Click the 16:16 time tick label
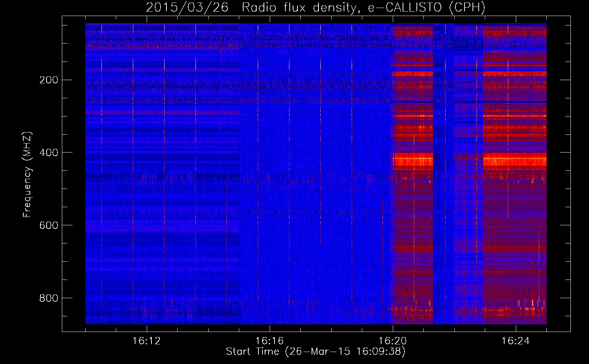 (269, 341)
